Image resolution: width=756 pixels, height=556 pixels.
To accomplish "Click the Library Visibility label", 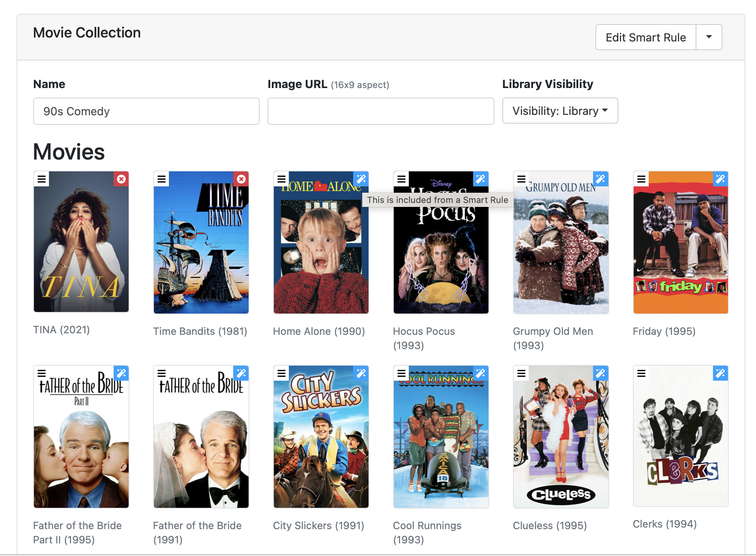I will pos(548,84).
